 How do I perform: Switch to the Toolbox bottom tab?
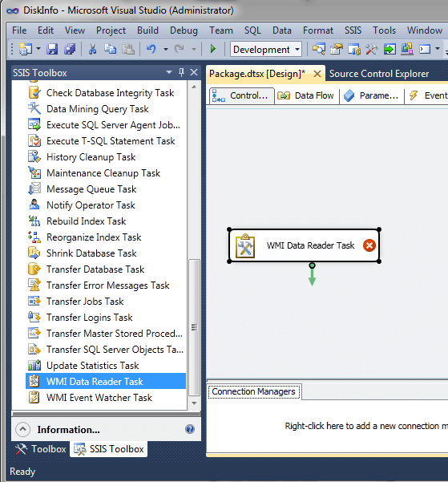[41, 449]
